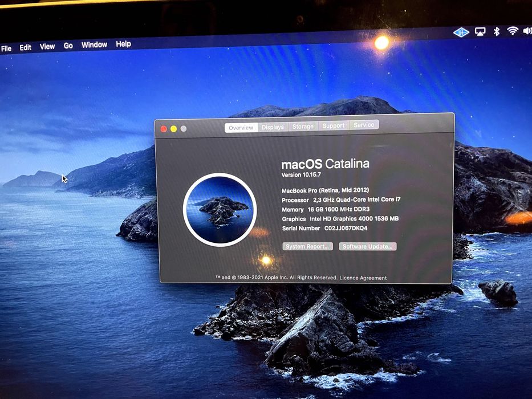
Task: Click the 16 GB 1600 MHz DDR3 value
Action: click(339, 209)
